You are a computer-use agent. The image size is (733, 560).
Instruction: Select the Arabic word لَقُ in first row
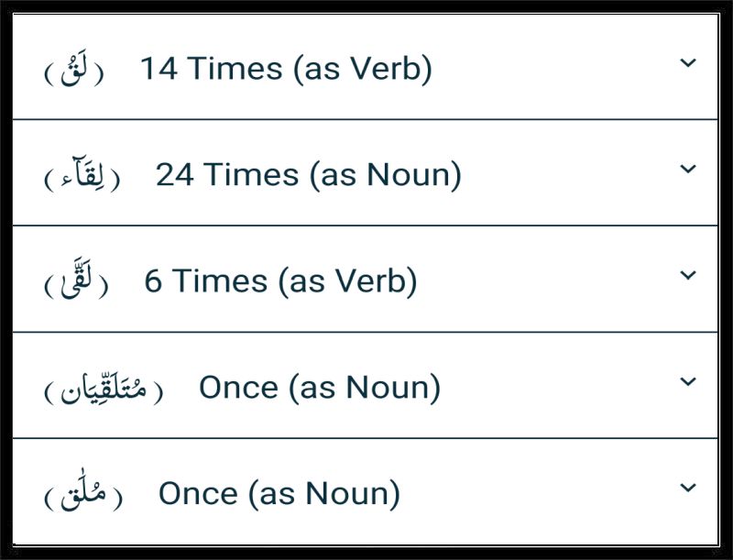click(74, 68)
